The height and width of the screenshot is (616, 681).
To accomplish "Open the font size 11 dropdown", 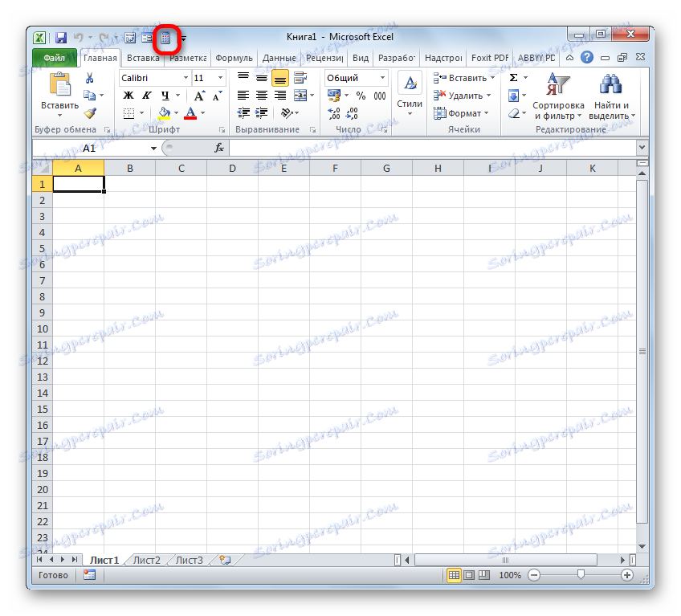I will (220, 78).
